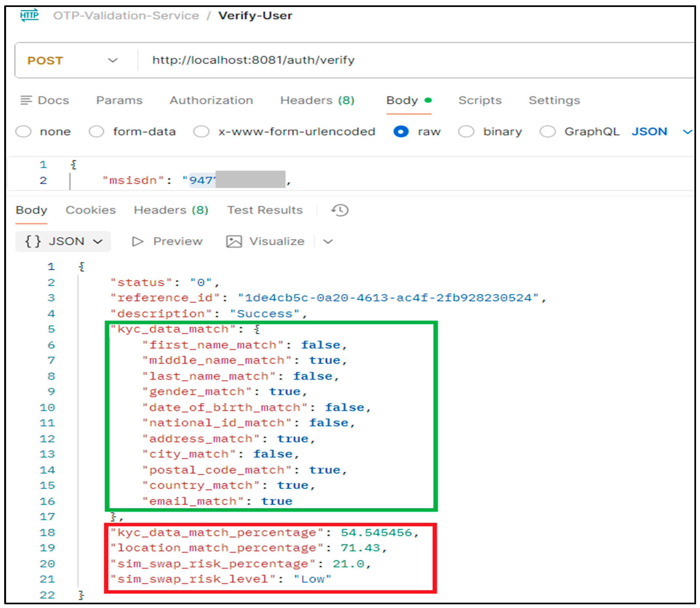Select the form-data radio option
700x608 pixels.
[96, 131]
